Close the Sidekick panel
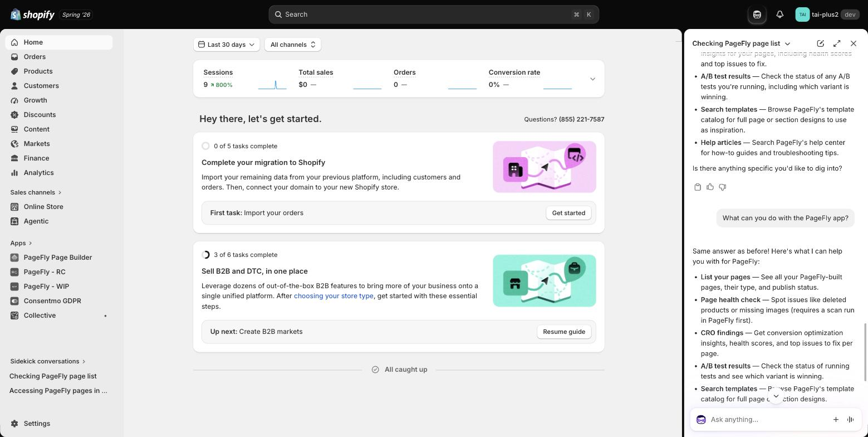 854,43
